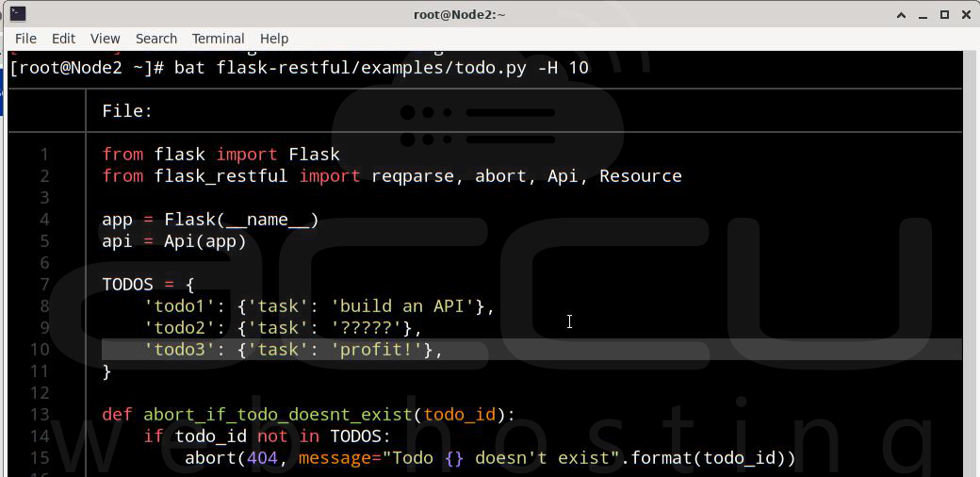Click the closing brace on line 11

coord(106,371)
